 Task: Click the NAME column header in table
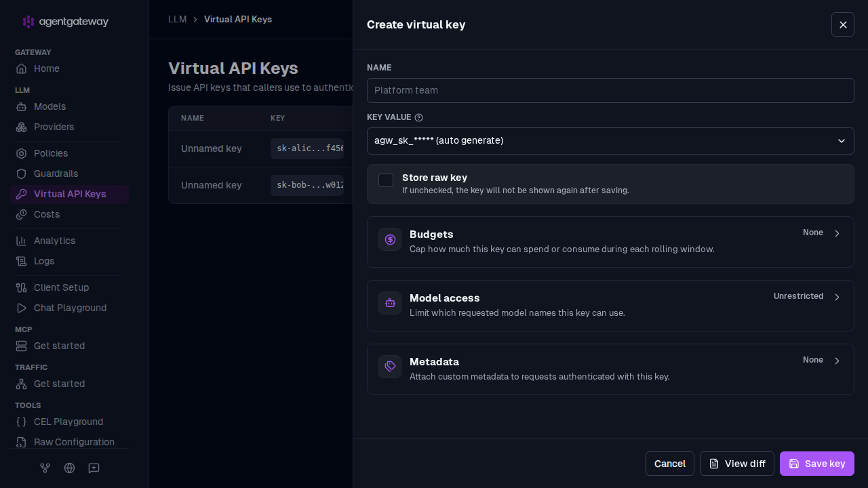click(x=193, y=118)
